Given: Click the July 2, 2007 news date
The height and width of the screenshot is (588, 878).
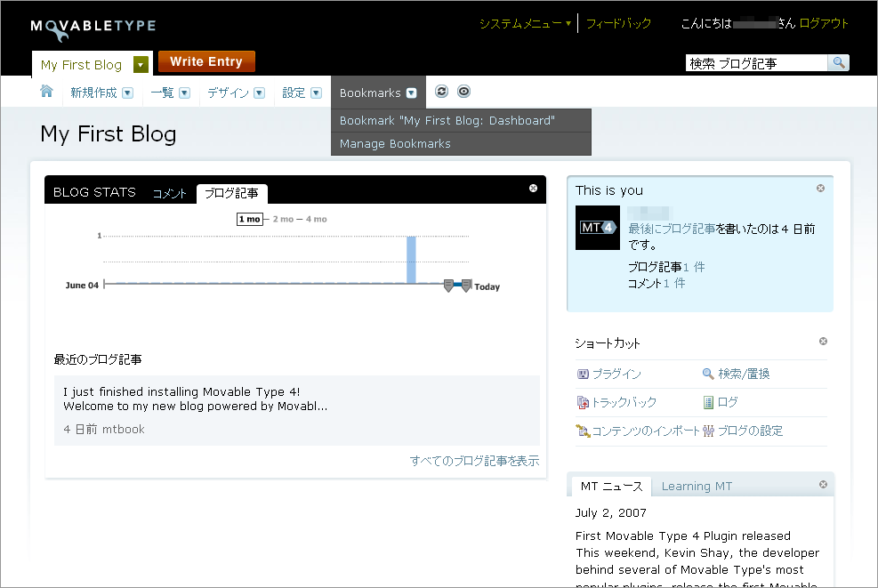Looking at the screenshot, I should [611, 513].
